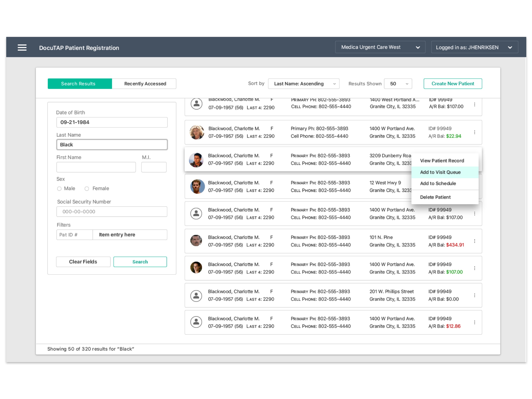Click the Showing 50 of 320 results status text
Screen dimensions: 532x399
pos(91,349)
